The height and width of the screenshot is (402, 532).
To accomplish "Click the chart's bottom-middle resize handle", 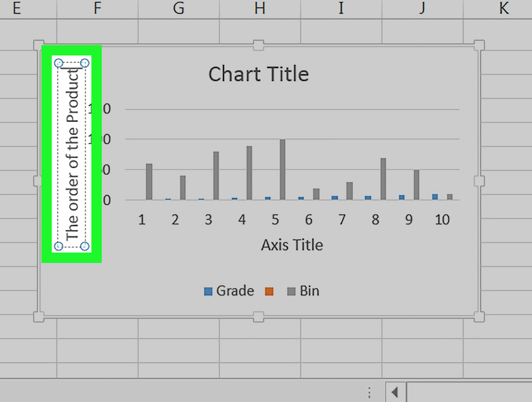I will (259, 317).
